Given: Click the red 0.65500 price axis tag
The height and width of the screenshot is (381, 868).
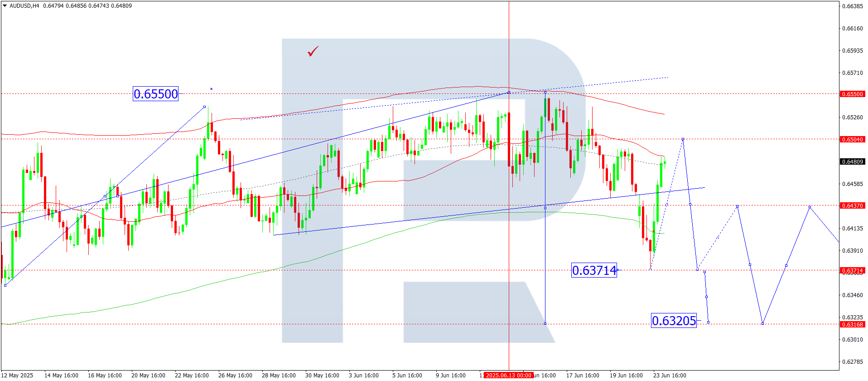Looking at the screenshot, I should [853, 94].
